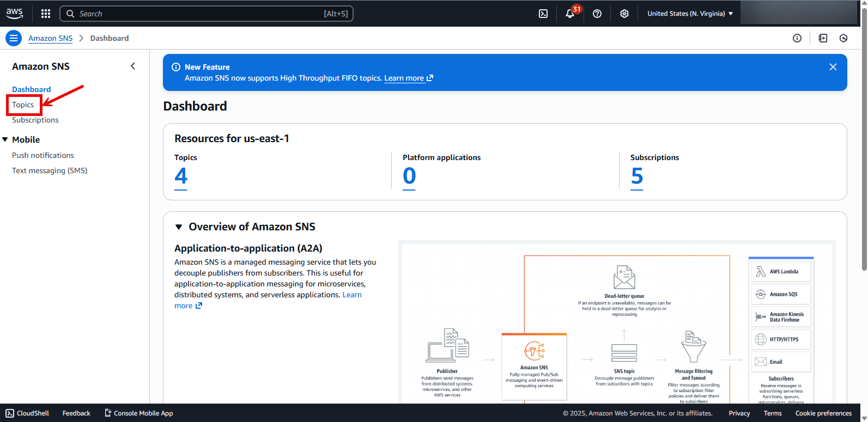
Task: Open the help question mark menu
Action: click(597, 14)
